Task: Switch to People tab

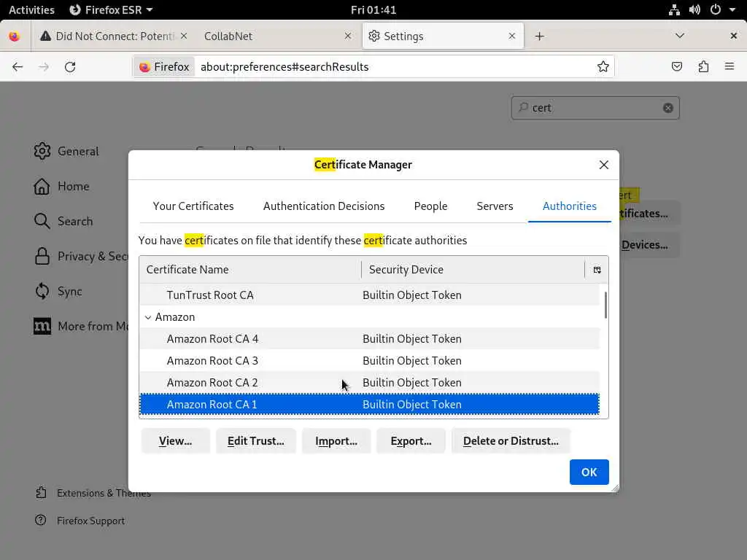Action: click(430, 206)
